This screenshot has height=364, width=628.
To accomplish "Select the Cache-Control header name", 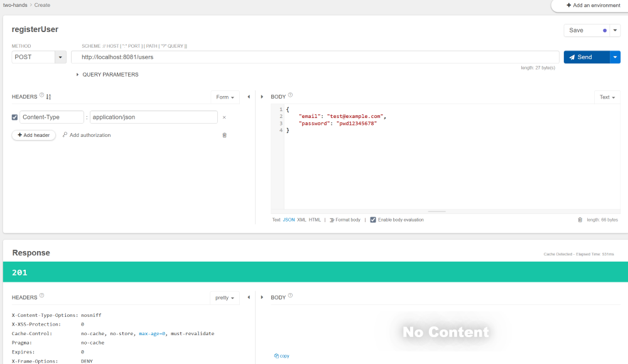I will (32, 334).
